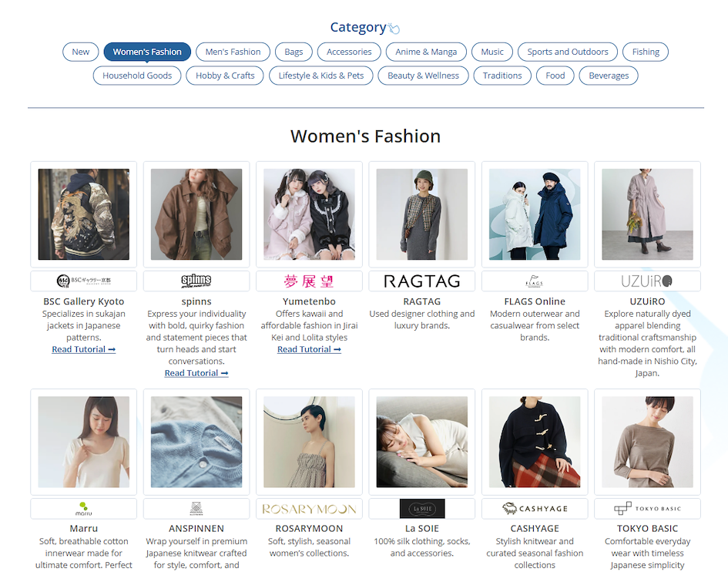This screenshot has width=728, height=572.
Task: Open the ROSARYMOON model photo
Action: [309, 442]
